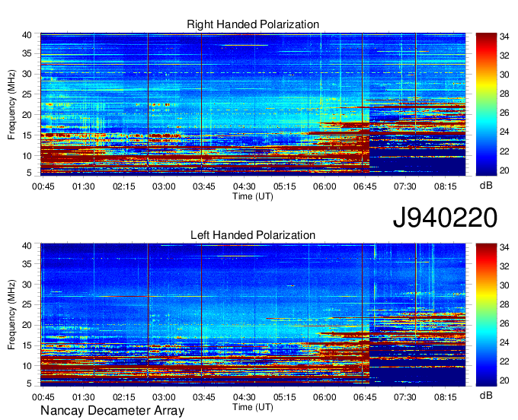Click 02:15 tick under right-handed plot
The image size is (518, 420).
point(124,186)
